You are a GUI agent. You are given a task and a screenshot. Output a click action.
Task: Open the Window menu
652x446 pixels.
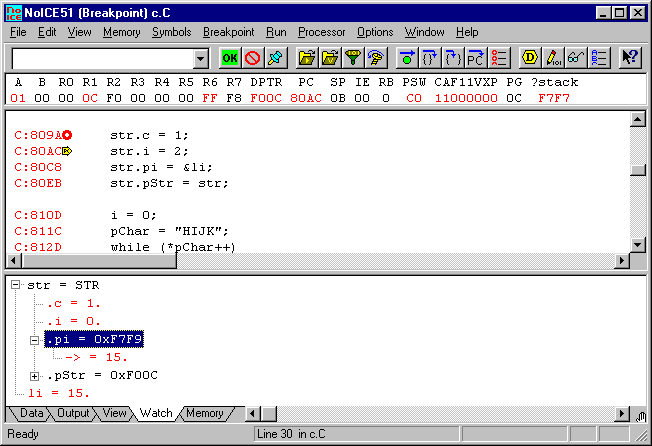point(424,32)
